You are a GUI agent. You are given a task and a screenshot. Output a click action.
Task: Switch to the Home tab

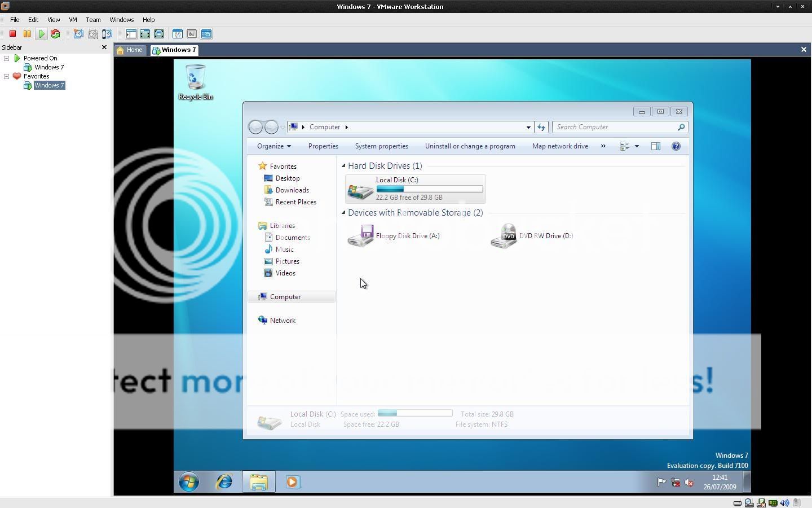pyautogui.click(x=130, y=50)
